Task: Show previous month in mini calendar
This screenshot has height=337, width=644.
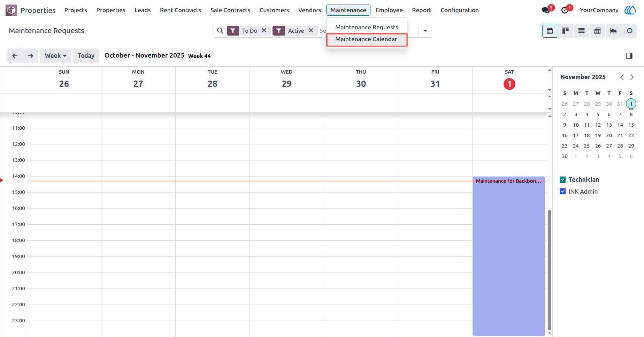Action: click(622, 77)
